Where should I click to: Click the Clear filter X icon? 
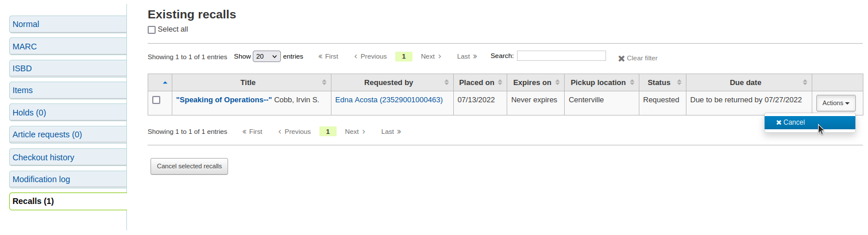[622, 59]
